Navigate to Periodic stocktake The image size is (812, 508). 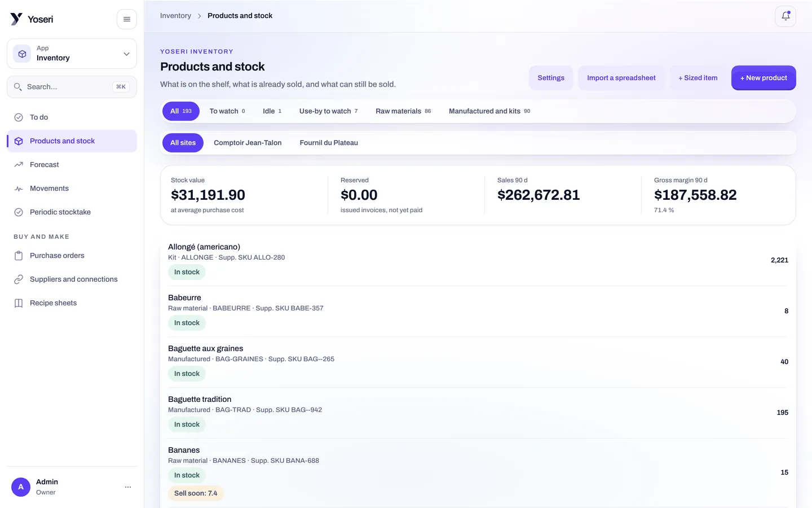pos(72,212)
